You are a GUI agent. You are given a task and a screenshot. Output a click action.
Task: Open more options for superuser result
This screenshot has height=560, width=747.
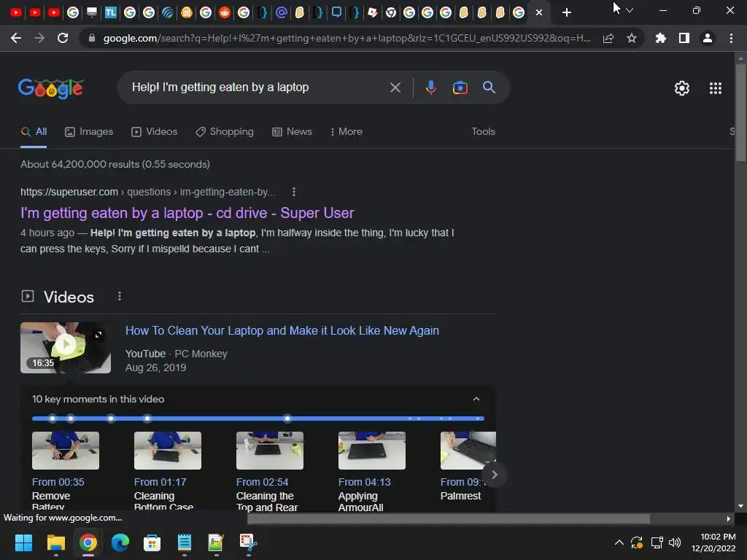[293, 192]
